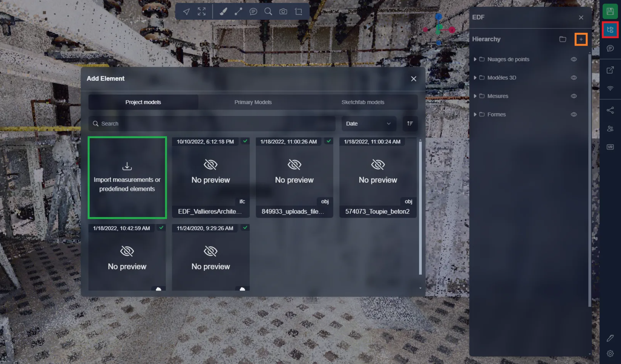Switch to Sketchfab models tab
This screenshot has height=364, width=621.
tap(363, 102)
